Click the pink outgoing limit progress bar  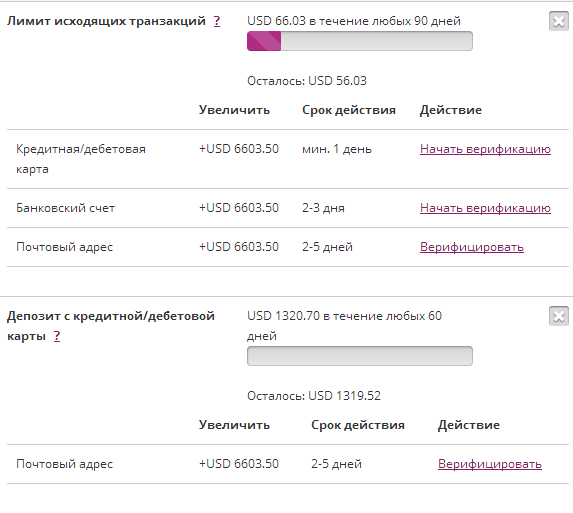click(x=360, y=41)
